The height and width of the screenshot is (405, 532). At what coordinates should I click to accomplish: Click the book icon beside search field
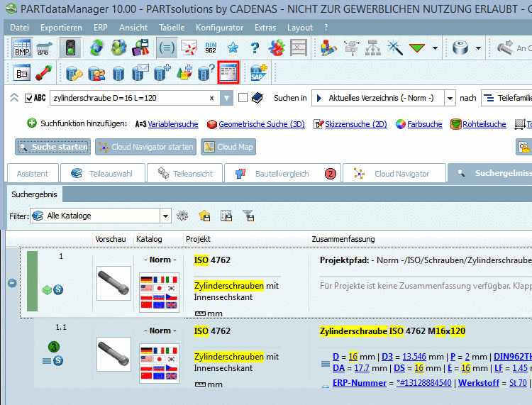click(257, 98)
